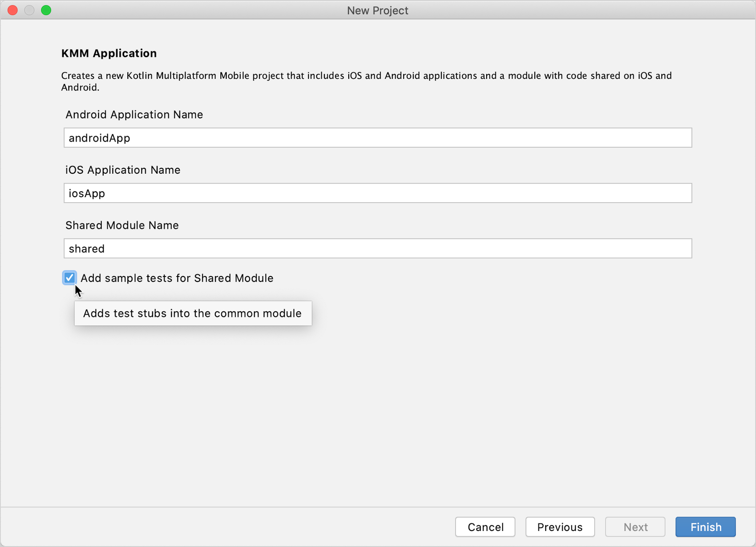756x547 pixels.
Task: Click the 'Shared Module Name' label
Action: tap(122, 225)
